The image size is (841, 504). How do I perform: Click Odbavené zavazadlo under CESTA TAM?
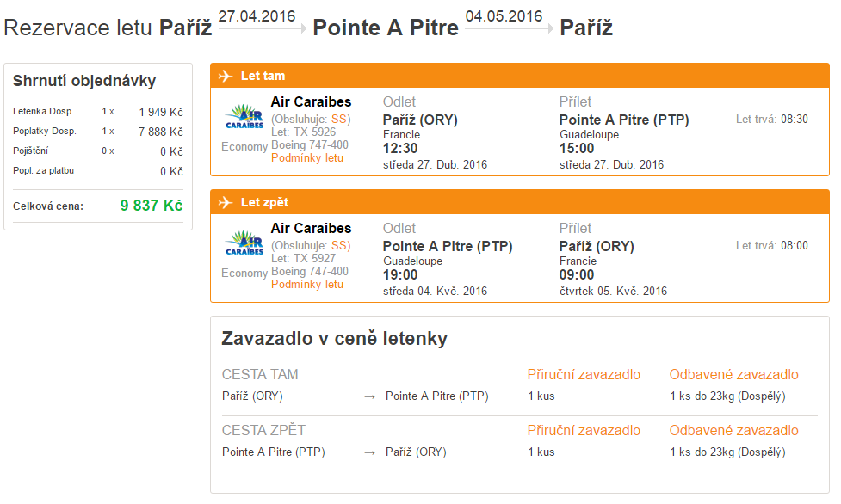(x=733, y=375)
